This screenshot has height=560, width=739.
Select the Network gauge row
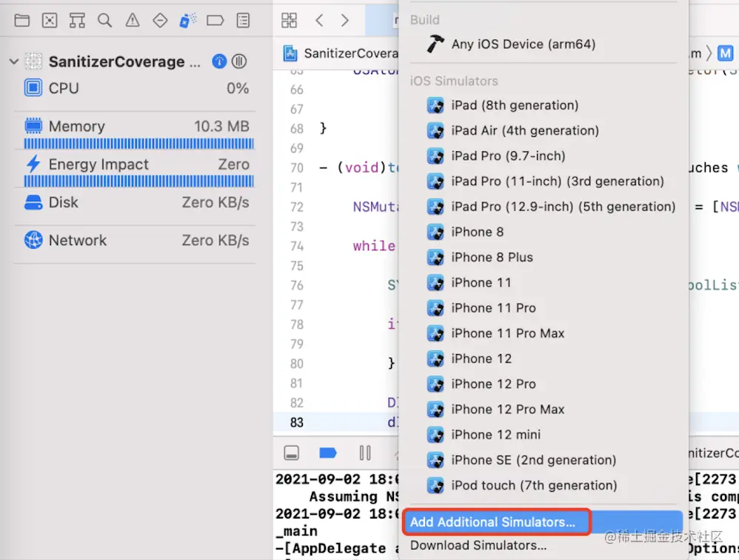pos(136,241)
